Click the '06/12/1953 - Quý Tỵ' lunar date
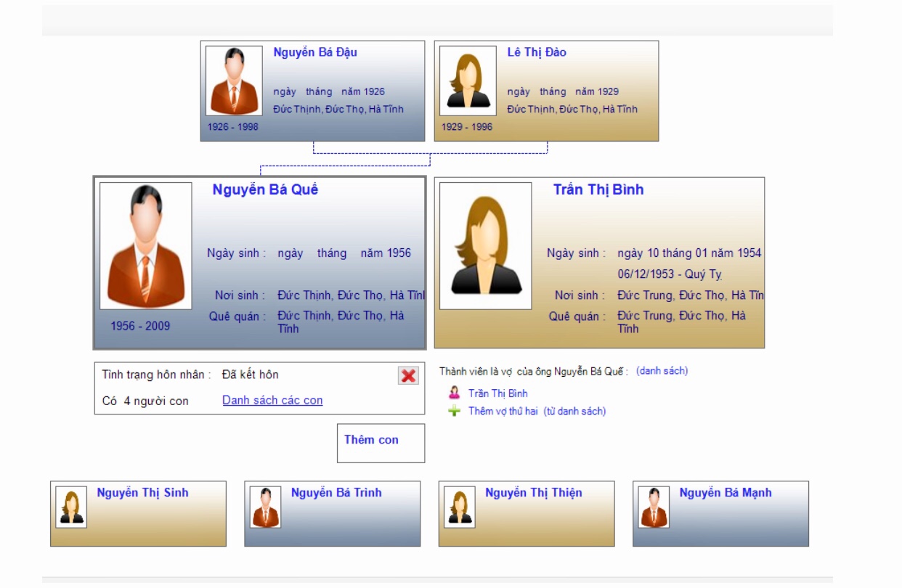The height and width of the screenshot is (588, 902). click(670, 274)
